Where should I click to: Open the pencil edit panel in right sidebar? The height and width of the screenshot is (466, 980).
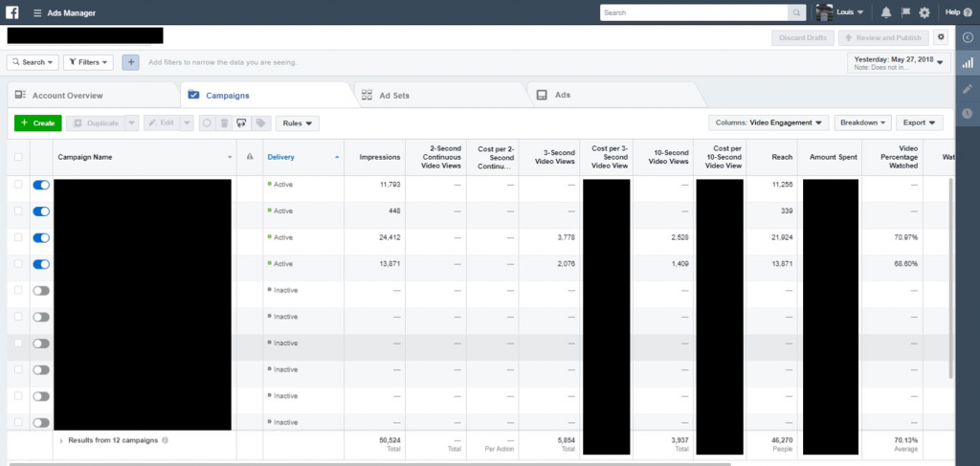tap(968, 89)
